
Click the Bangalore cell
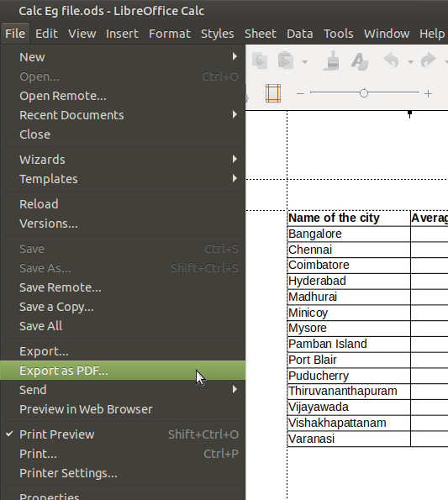coord(349,234)
